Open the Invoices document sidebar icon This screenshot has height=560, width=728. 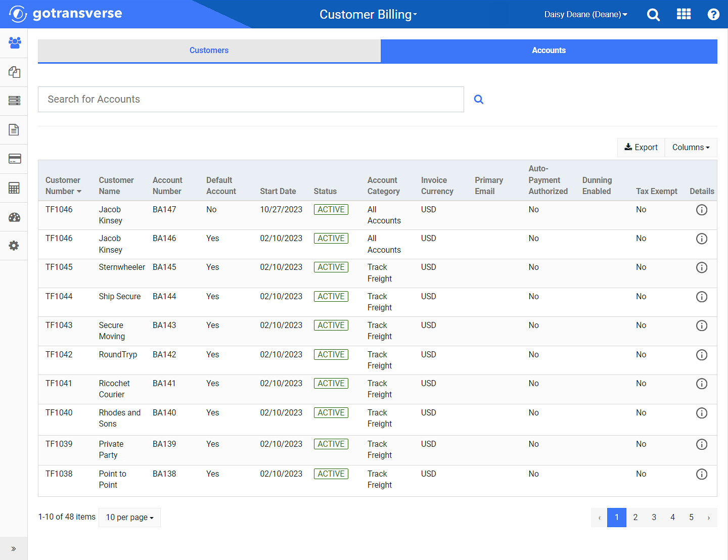pos(14,130)
